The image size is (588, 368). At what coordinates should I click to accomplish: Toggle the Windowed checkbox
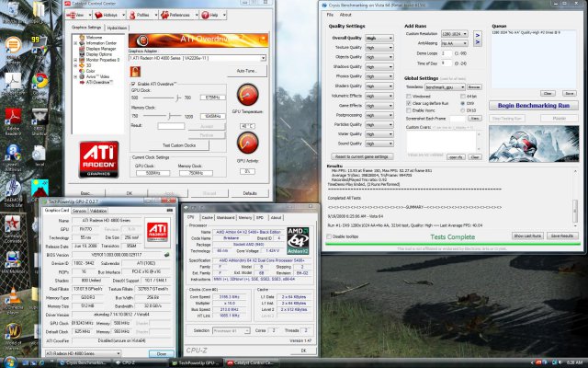point(409,96)
